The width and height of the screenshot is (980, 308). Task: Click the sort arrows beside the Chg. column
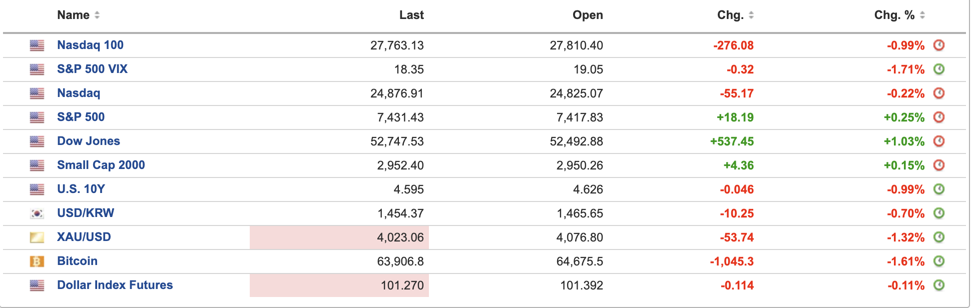[x=751, y=15]
